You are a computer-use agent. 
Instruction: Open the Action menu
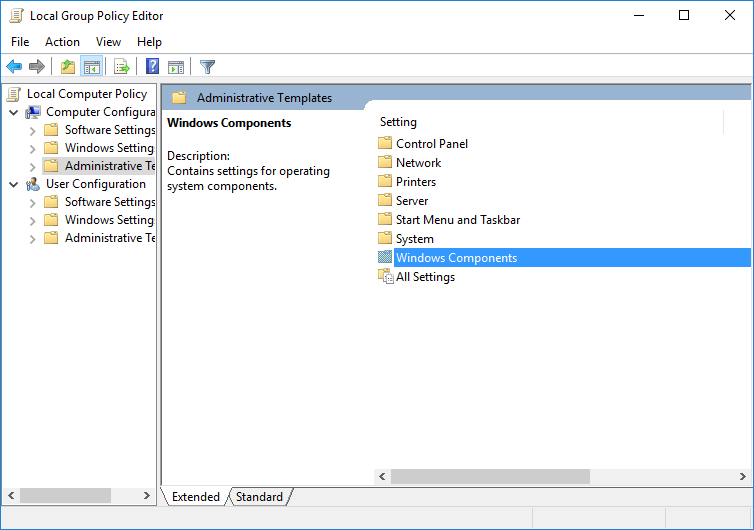(63, 42)
